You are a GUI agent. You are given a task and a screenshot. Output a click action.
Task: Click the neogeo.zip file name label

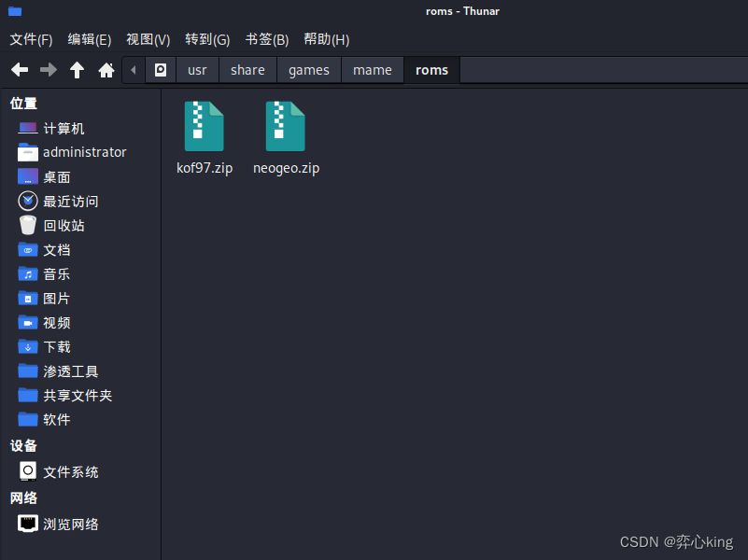[287, 168]
